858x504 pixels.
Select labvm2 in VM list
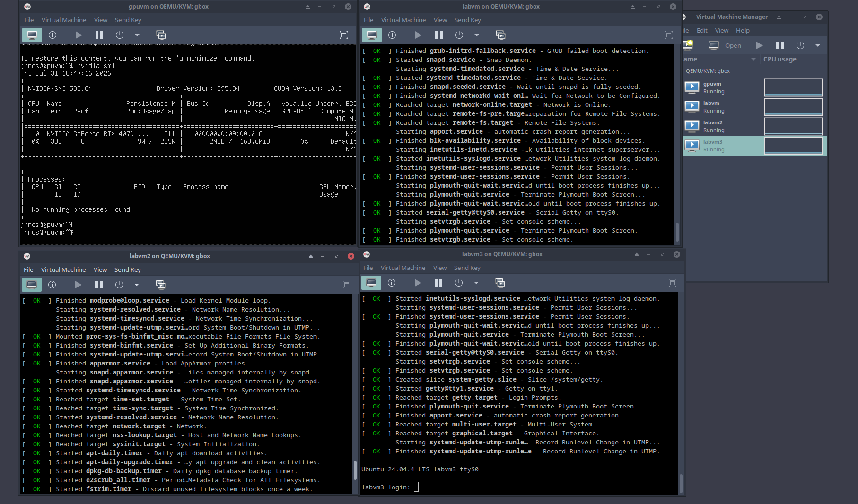pyautogui.click(x=755, y=126)
